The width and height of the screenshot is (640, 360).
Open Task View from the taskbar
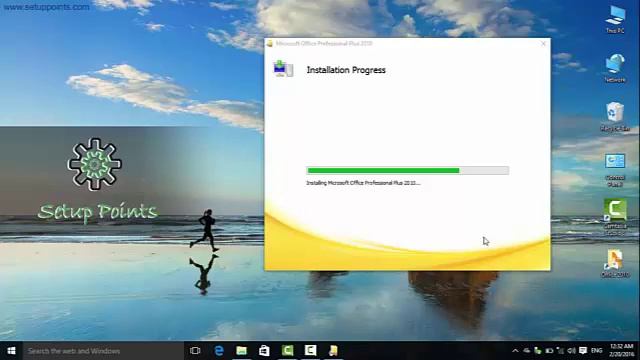click(x=195, y=351)
